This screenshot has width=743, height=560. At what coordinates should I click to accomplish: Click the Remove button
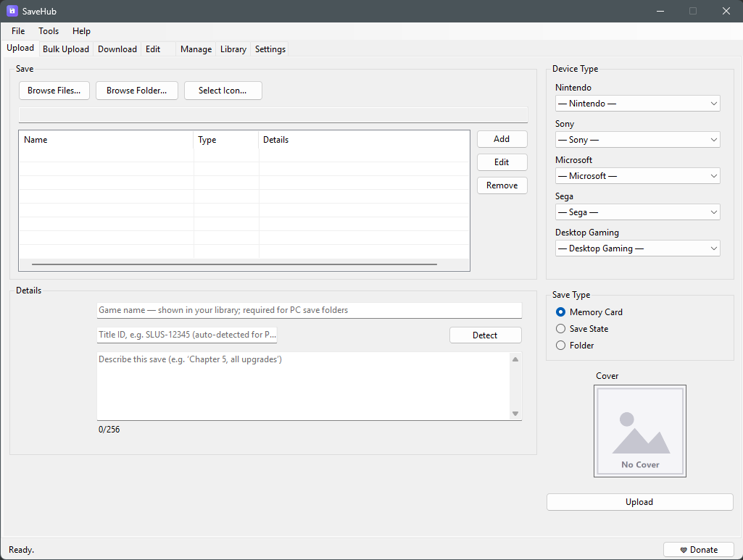[x=502, y=185]
